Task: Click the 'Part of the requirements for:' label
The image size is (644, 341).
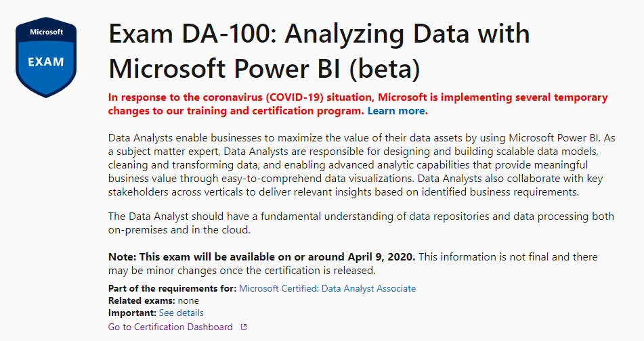Action: coord(172,288)
